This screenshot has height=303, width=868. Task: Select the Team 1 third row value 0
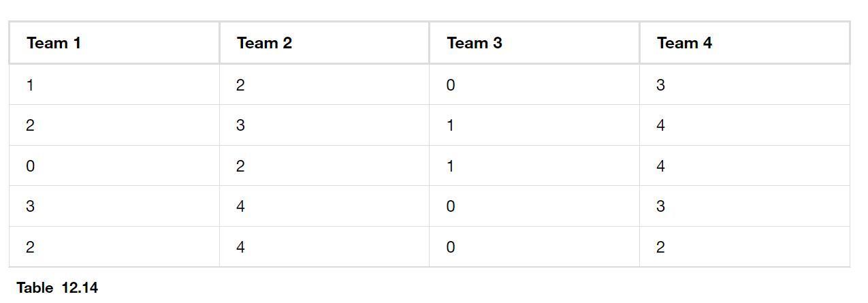point(30,166)
